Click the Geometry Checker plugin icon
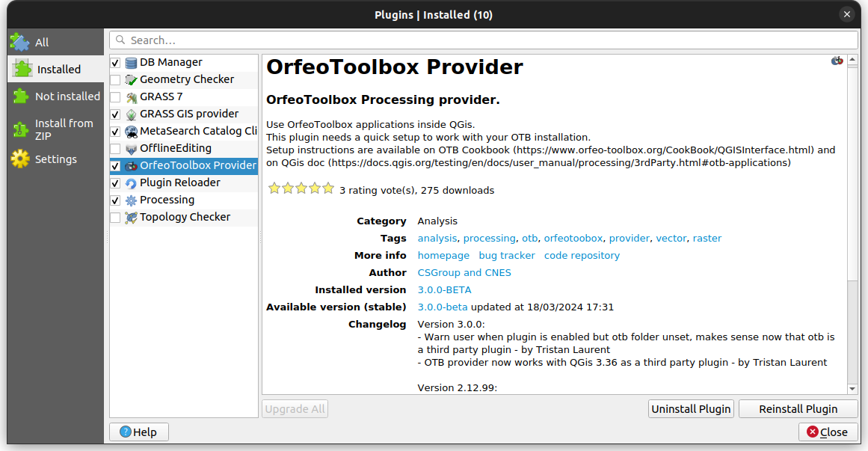 click(132, 80)
